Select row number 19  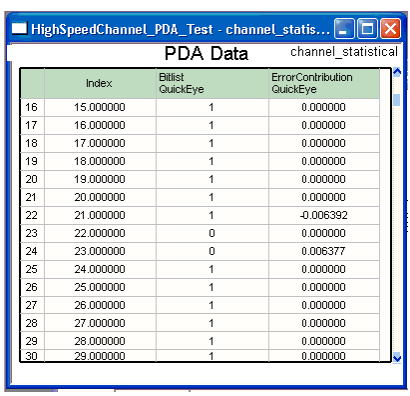pyautogui.click(x=32, y=161)
